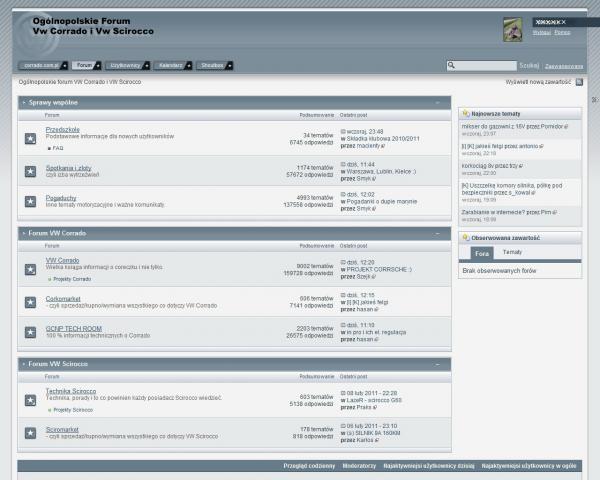The width and height of the screenshot is (600, 480).
Task: Click the Obserwowana zawartość panel header icon
Action: click(x=466, y=238)
